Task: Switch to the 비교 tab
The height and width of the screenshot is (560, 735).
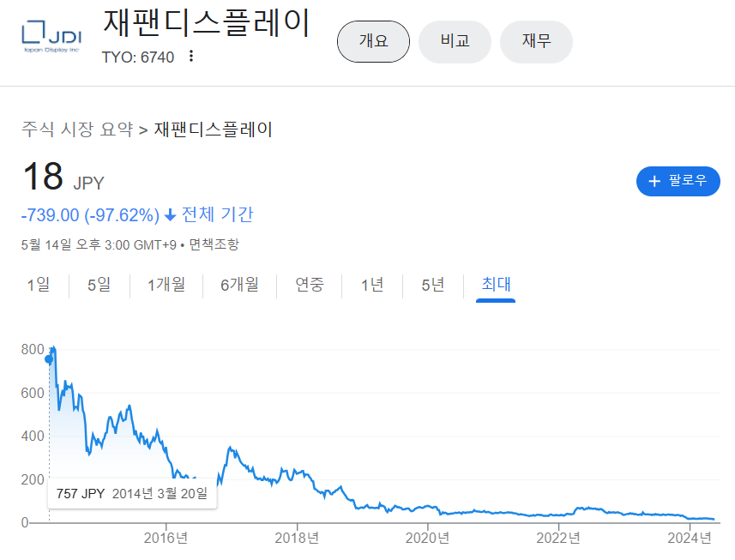Action: [455, 41]
